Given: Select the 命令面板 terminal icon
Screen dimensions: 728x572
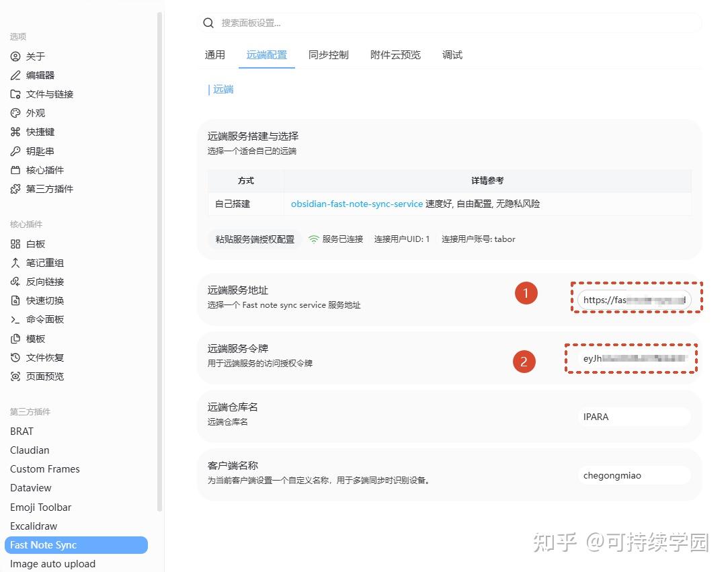Looking at the screenshot, I should (15, 319).
